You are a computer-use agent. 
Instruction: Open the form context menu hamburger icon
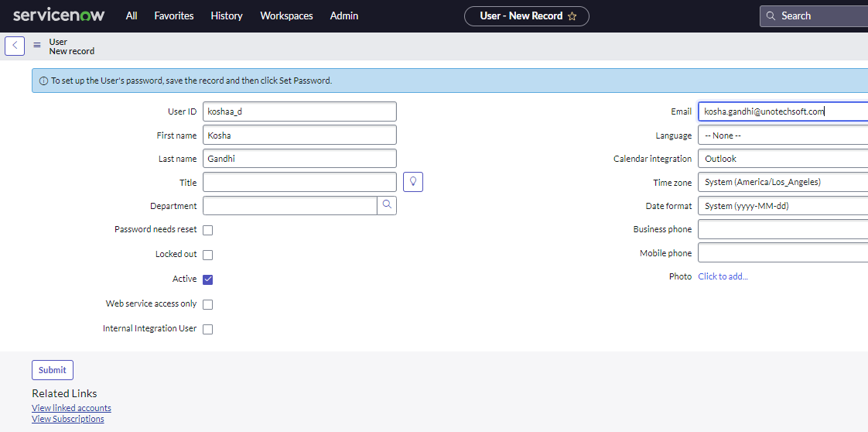coord(37,46)
